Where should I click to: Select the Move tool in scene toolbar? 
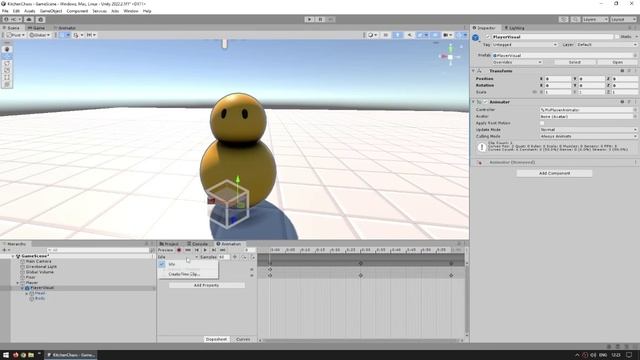click(x=7, y=56)
